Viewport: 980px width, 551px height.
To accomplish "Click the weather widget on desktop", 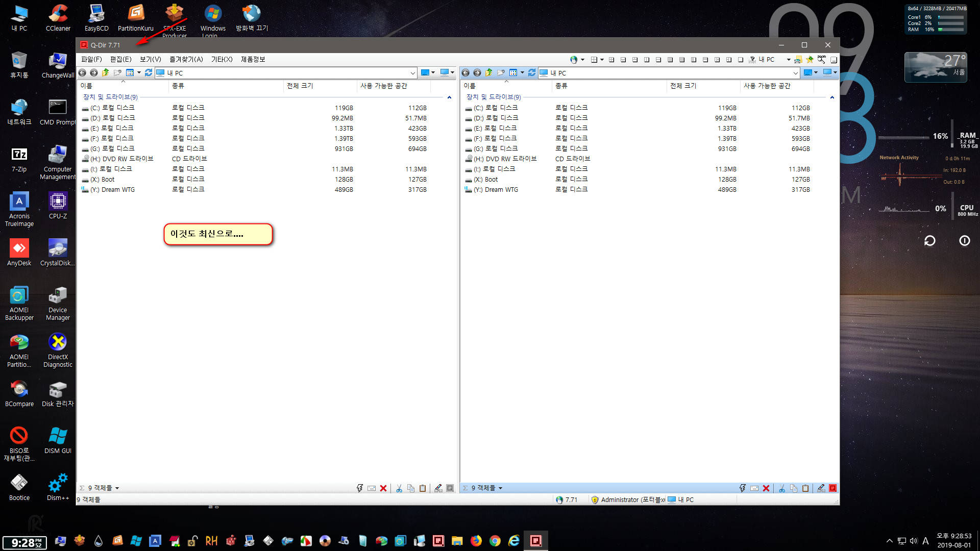I will click(935, 67).
